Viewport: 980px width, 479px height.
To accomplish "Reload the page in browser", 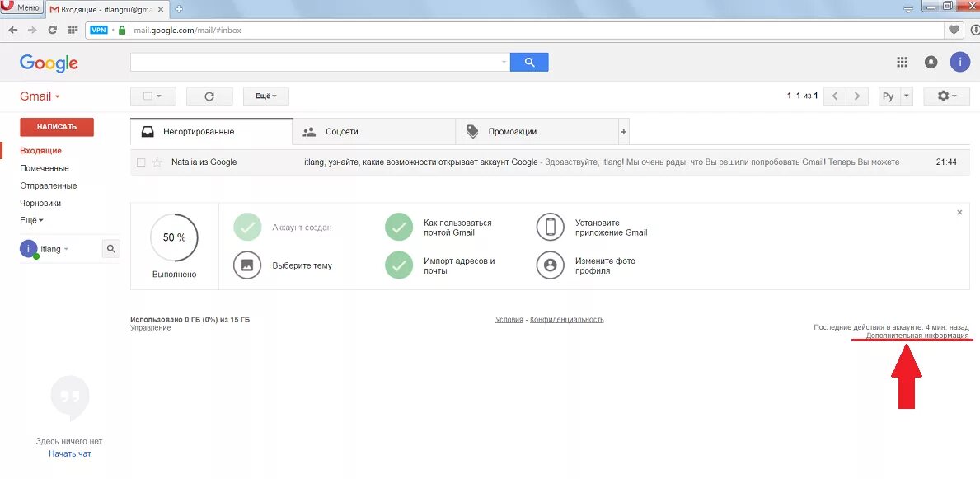I will tap(53, 30).
